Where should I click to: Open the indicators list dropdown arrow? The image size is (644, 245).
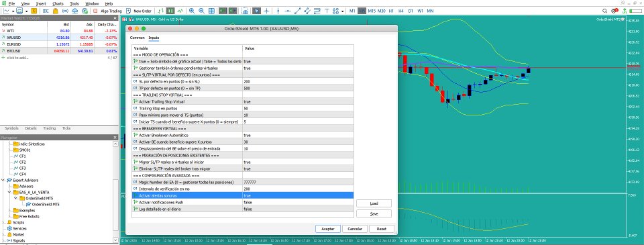click(26, 11)
